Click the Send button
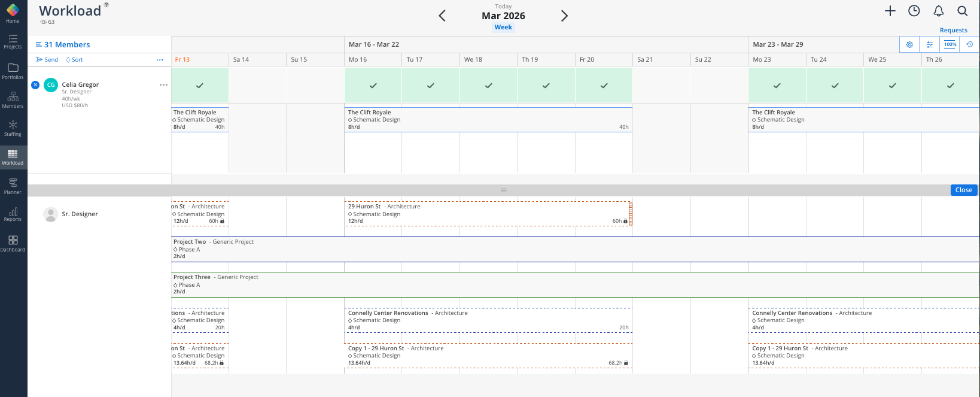 [47, 60]
